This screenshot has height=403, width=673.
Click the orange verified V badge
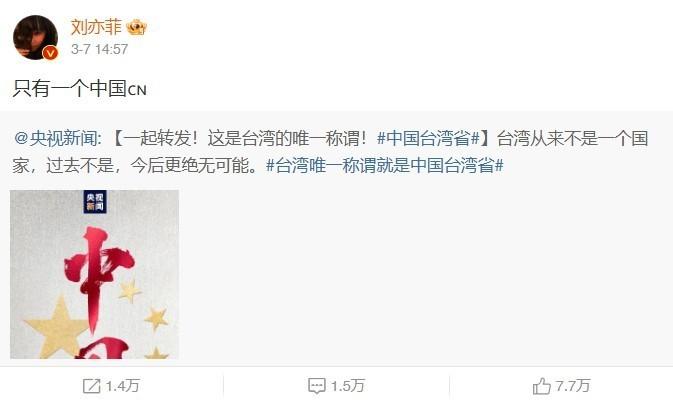pyautogui.click(x=50, y=53)
